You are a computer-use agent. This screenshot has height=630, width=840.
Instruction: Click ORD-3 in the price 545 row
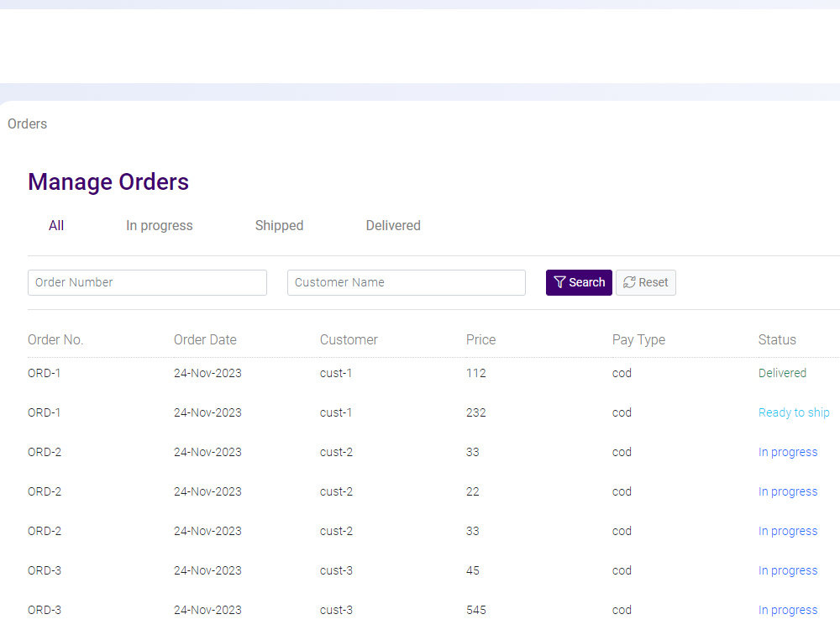point(45,610)
